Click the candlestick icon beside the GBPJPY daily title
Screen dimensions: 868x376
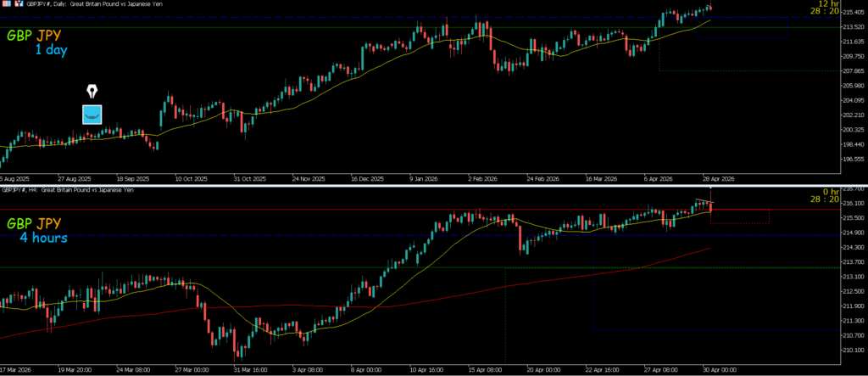pos(19,4)
